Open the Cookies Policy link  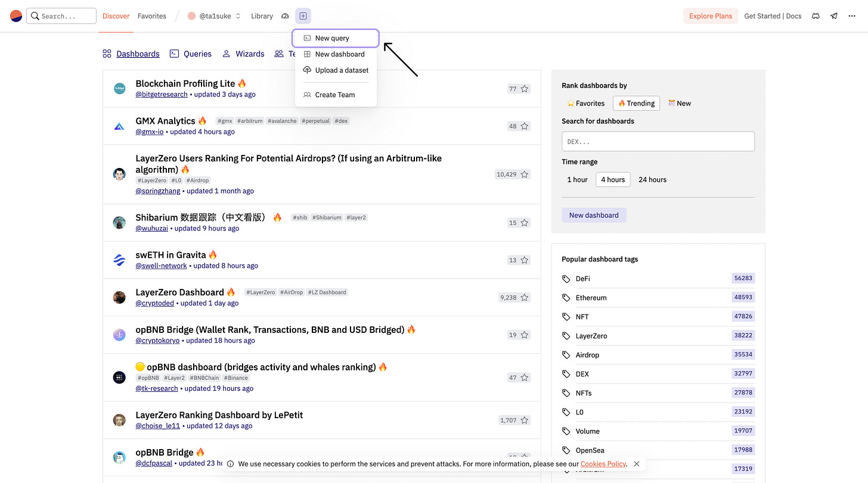coord(603,464)
